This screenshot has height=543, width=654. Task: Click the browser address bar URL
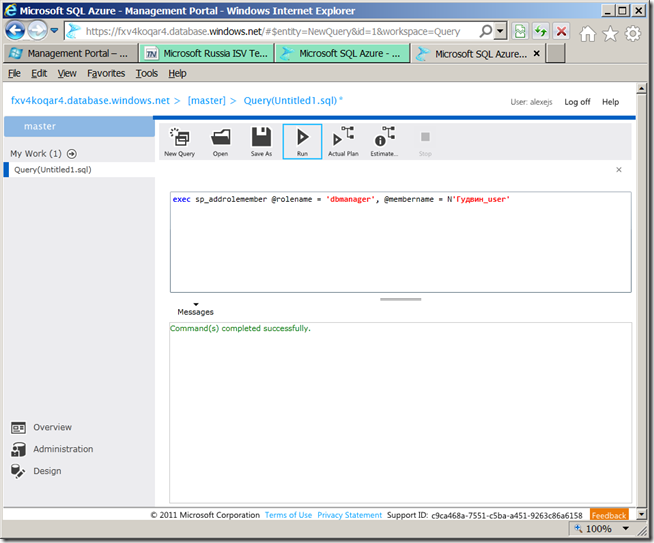tap(272, 31)
